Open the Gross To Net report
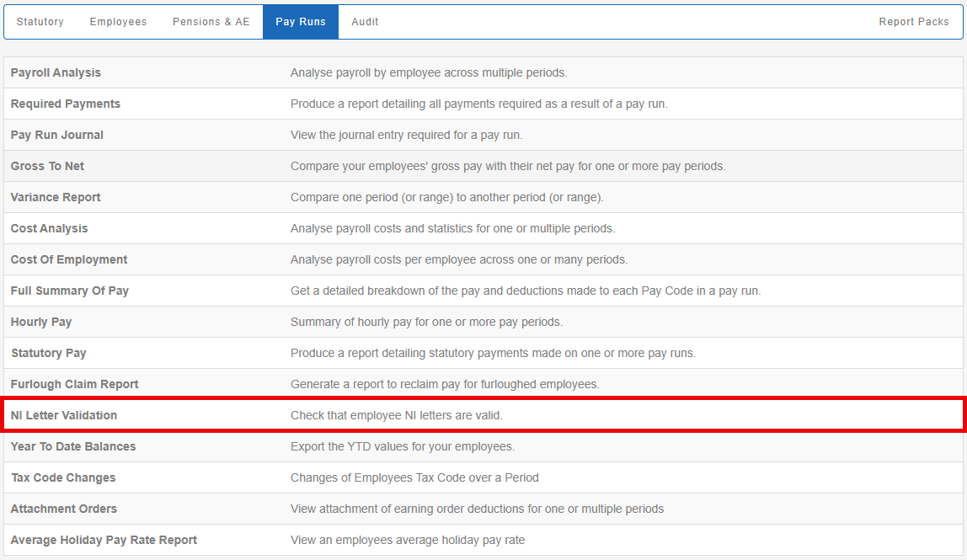The width and height of the screenshot is (967, 560). (x=48, y=167)
